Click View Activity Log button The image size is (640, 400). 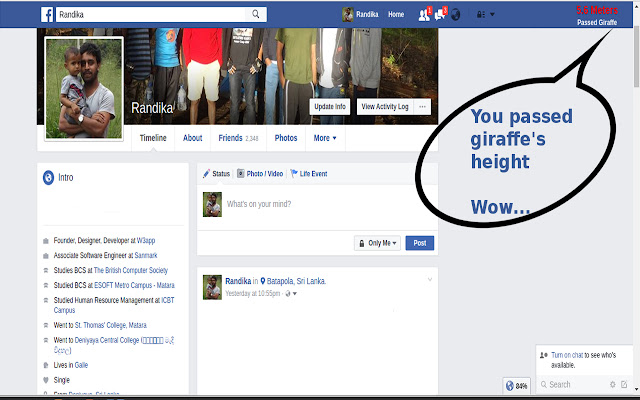pos(385,107)
